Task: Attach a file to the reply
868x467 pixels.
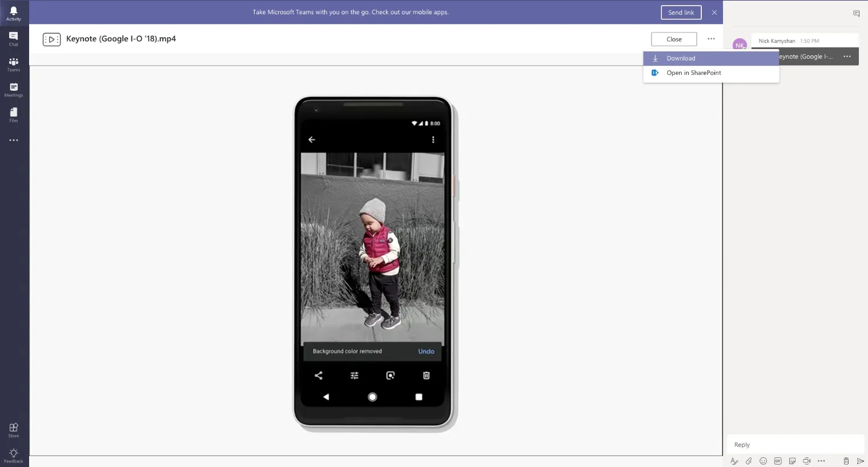Action: click(749, 461)
